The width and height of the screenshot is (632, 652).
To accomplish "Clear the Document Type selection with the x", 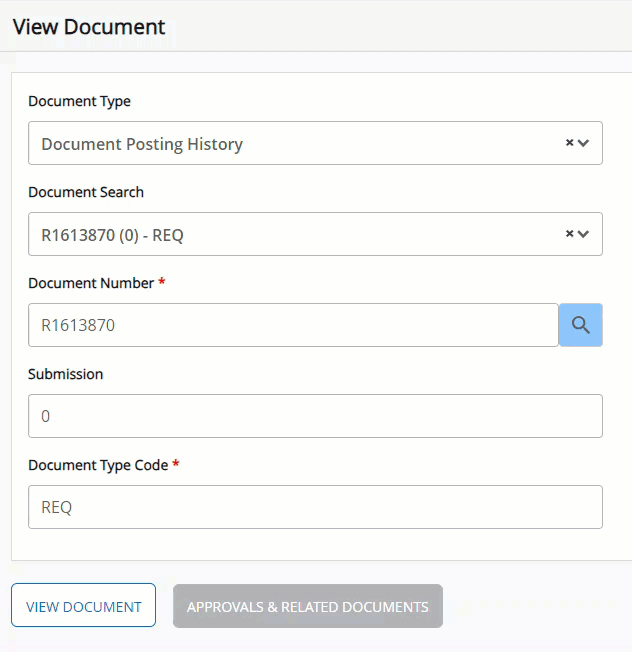I will 569,143.
